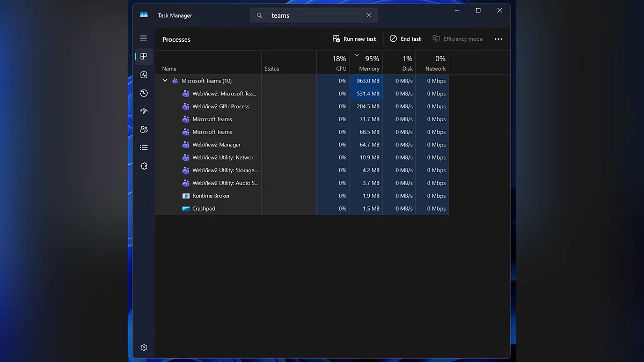Collapse the Microsoft Teams process group
Screen dimensions: 644x362
point(165,81)
